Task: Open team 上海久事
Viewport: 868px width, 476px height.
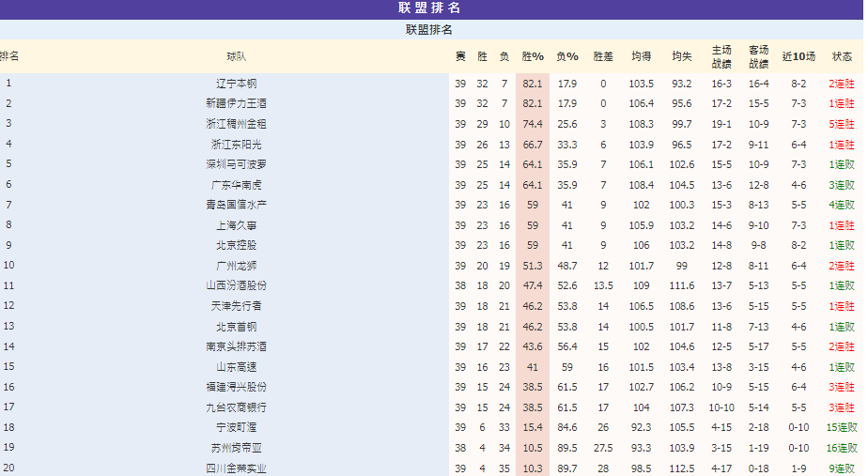Action: click(x=237, y=225)
